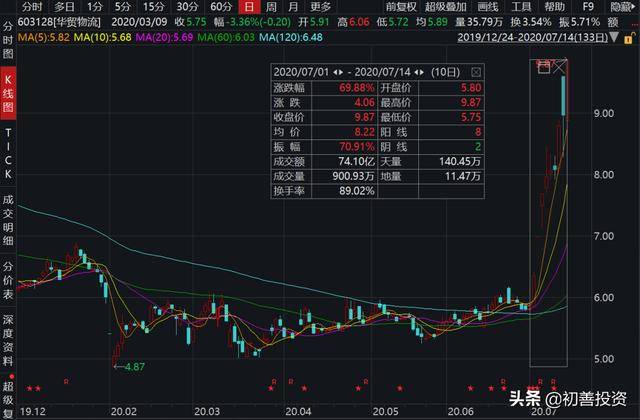Open 分时图 view in left sidebar

pos(8,40)
